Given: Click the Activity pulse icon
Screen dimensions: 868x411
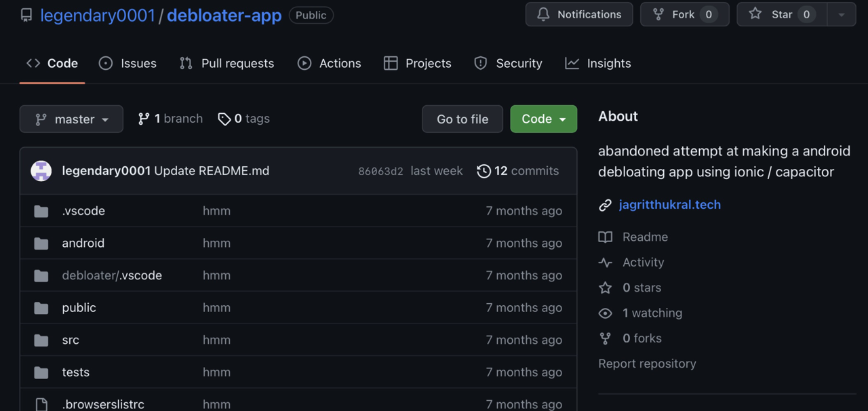Looking at the screenshot, I should coord(605,262).
